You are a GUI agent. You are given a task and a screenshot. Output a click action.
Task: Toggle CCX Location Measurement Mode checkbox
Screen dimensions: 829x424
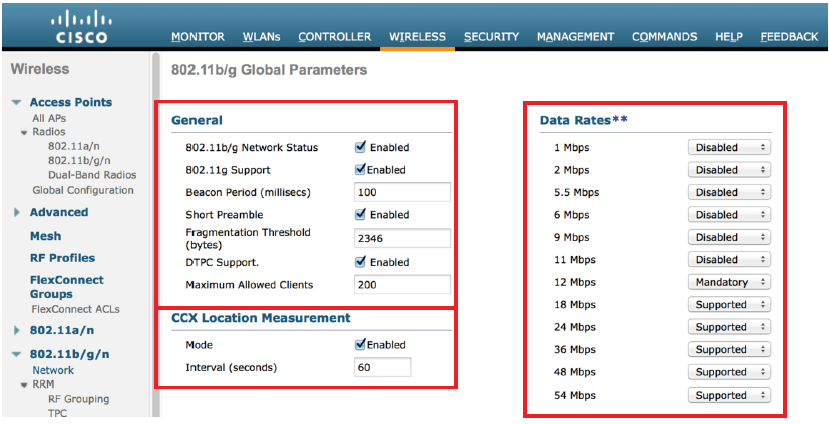361,345
